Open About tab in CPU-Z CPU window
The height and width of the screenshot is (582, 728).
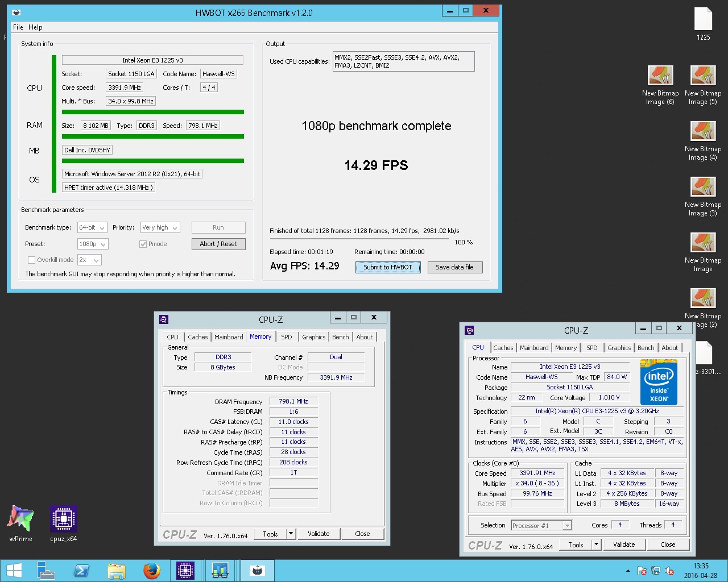point(669,348)
